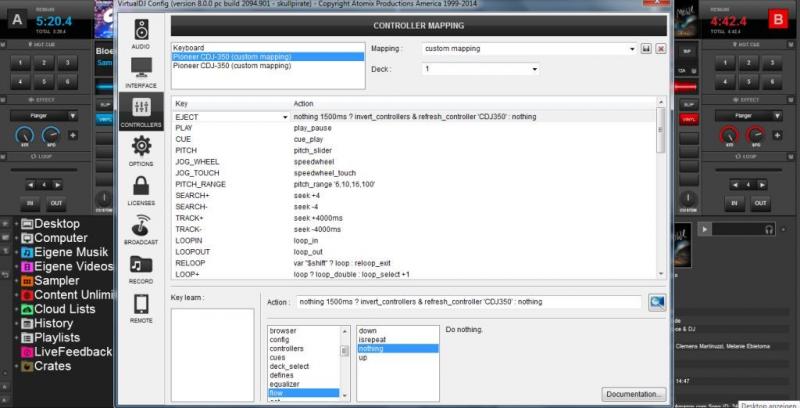Viewport: 800px width, 408px height.
Task: Expand the Mapping dropdown
Action: [x=631, y=48]
